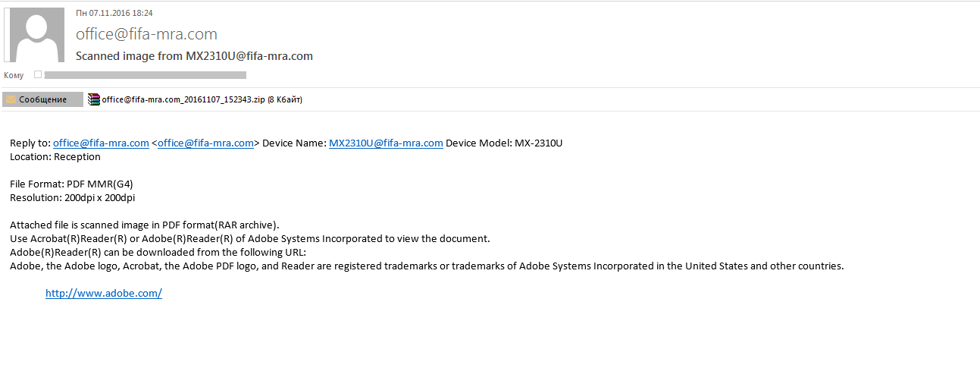Switch to the Сообщение tab
The height and width of the screenshot is (387, 980).
point(42,99)
